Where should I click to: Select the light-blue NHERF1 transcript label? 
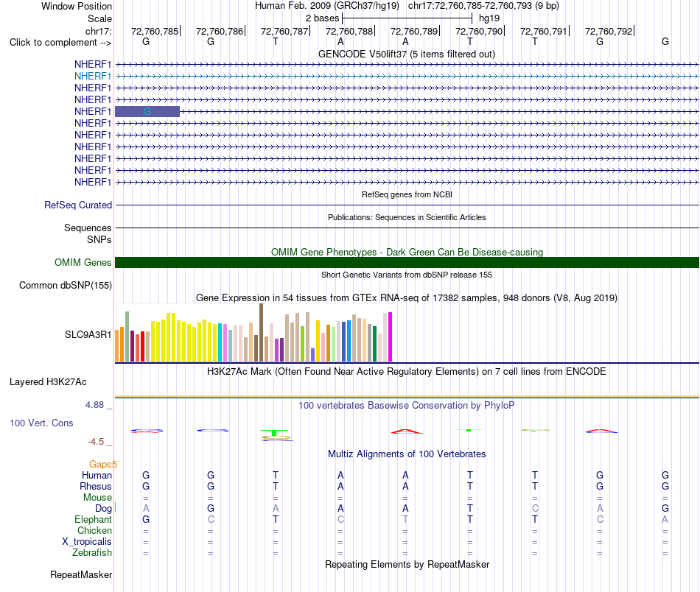[93, 76]
